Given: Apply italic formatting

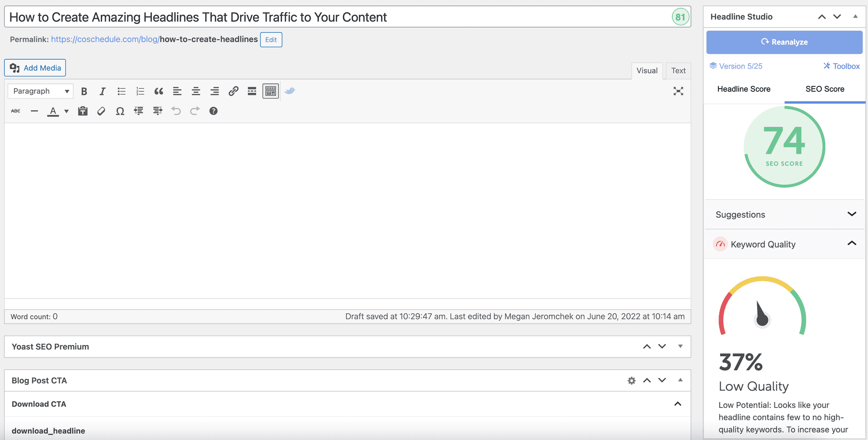Looking at the screenshot, I should (x=103, y=91).
